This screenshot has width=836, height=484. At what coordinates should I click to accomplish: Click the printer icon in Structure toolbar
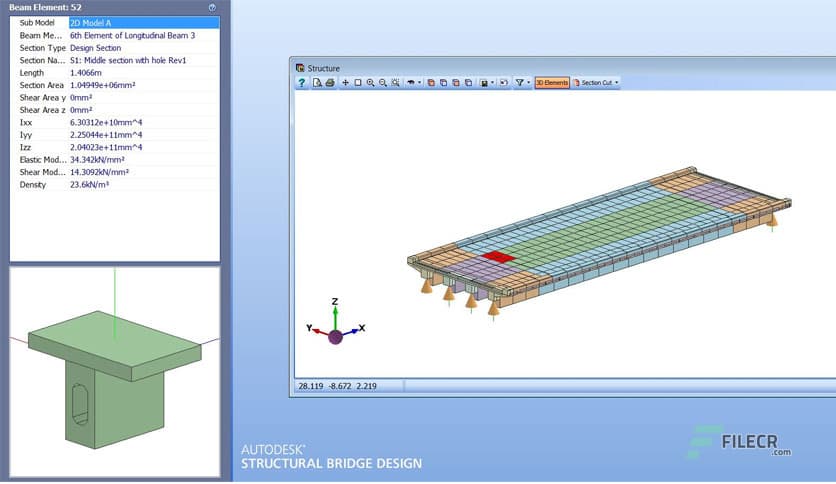tap(330, 83)
